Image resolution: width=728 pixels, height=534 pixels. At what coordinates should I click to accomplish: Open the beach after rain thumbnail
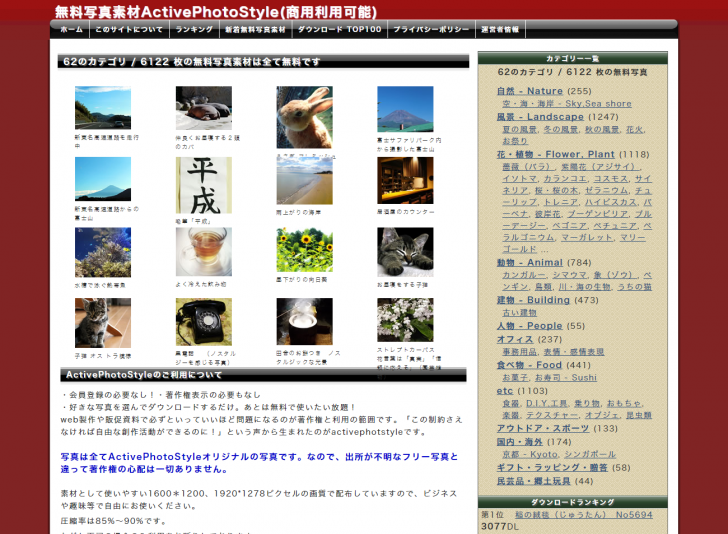pyautogui.click(x=305, y=181)
